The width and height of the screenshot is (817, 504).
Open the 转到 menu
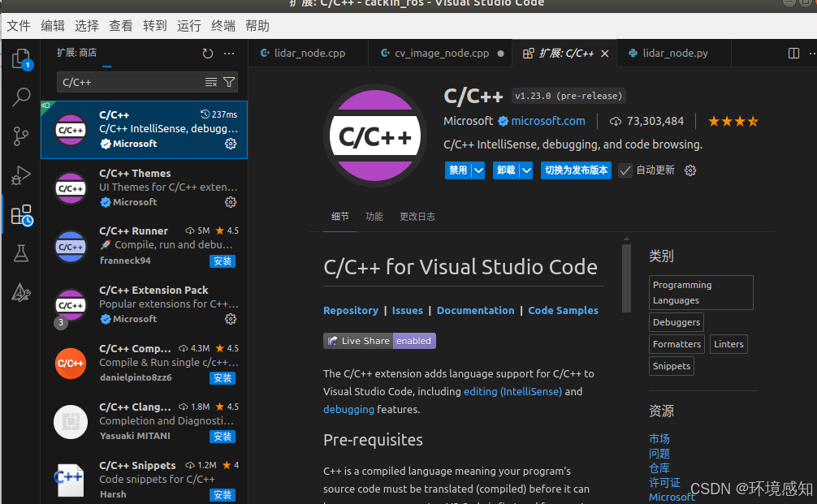pyautogui.click(x=155, y=25)
